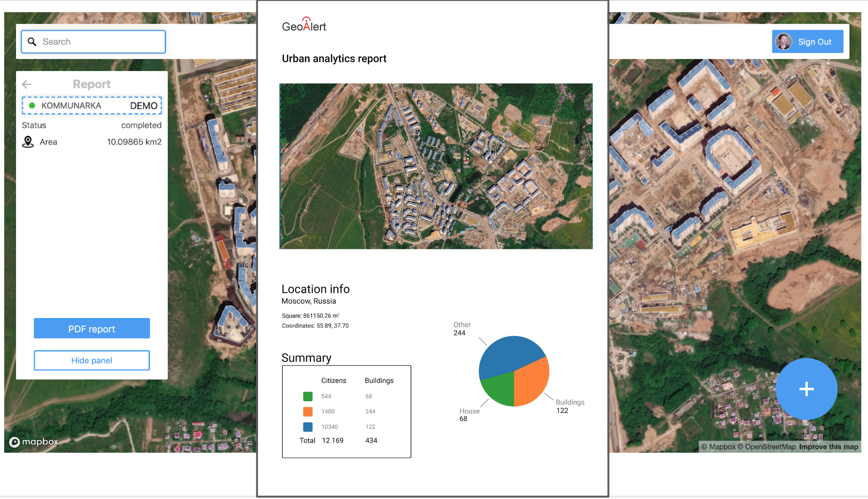
Task: Click the user avatar in Sign Out
Action: pos(783,42)
